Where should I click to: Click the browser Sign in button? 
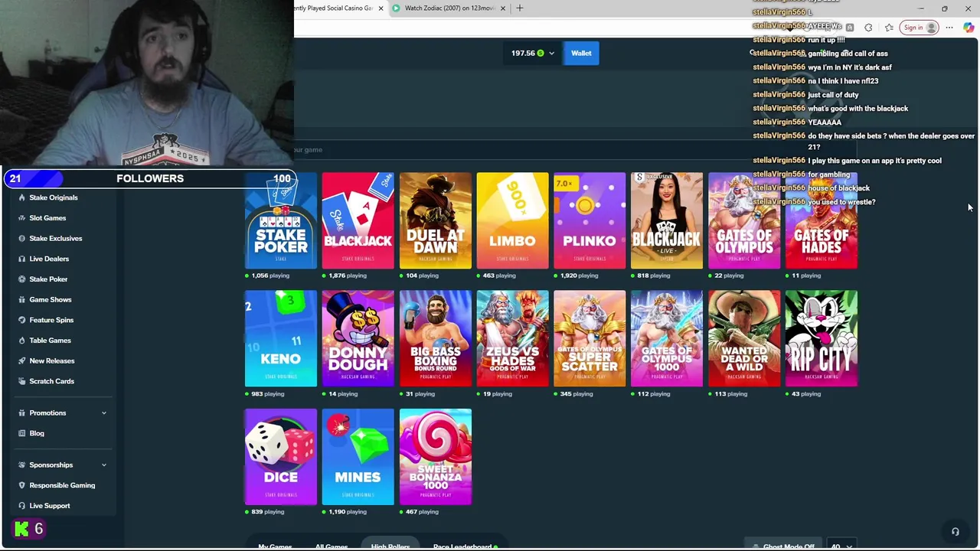click(920, 28)
